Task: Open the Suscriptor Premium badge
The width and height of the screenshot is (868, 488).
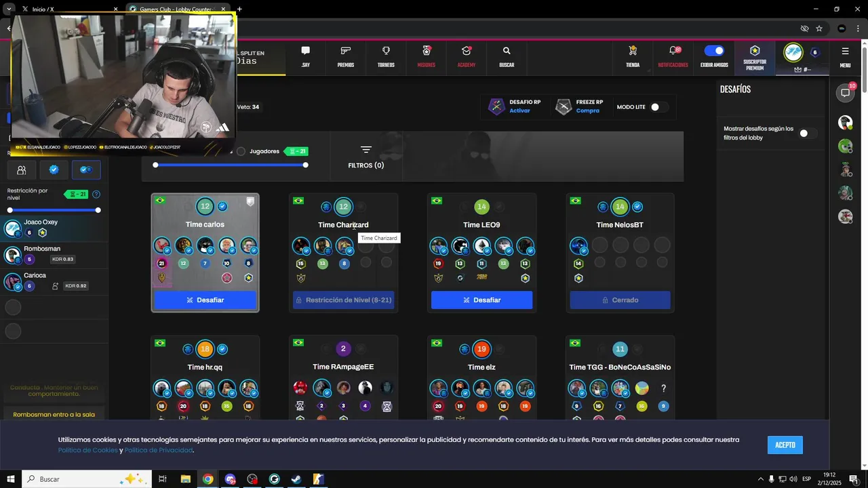Action: pyautogui.click(x=755, y=57)
